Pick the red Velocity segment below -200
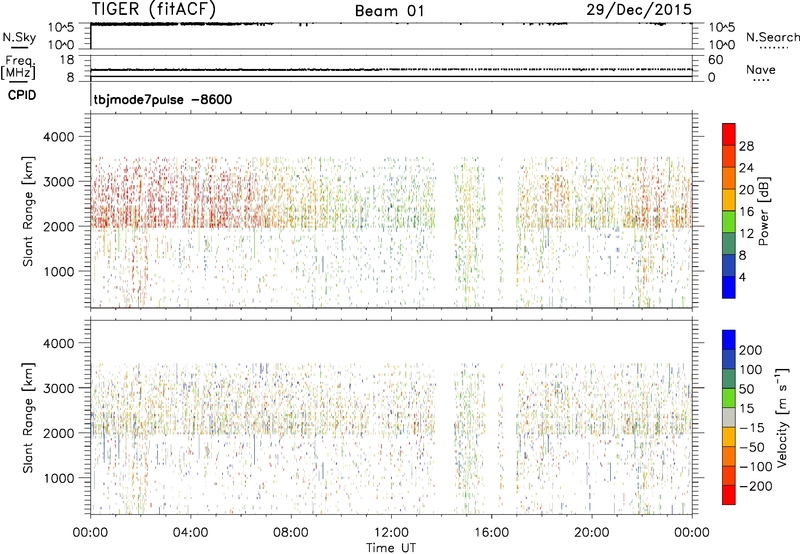 [x=729, y=495]
